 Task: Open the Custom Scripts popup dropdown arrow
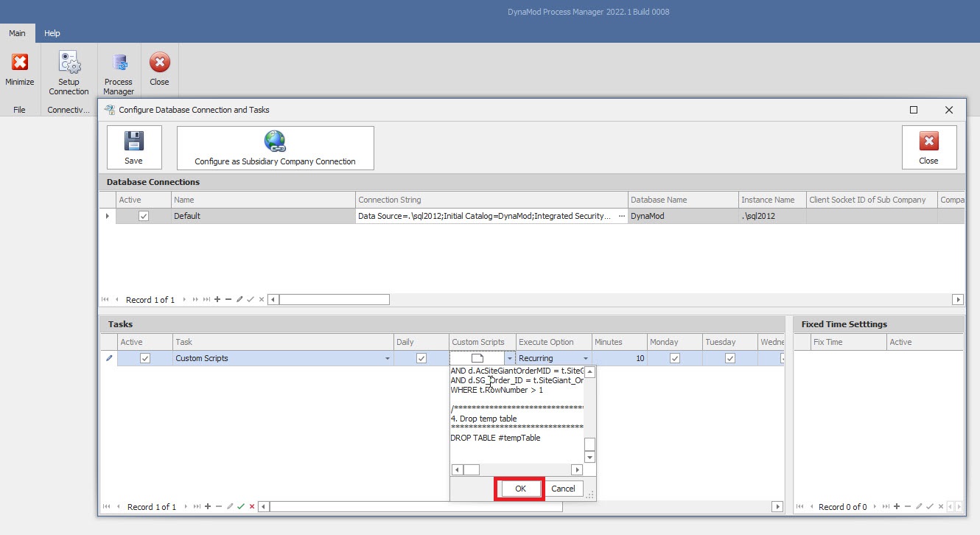click(509, 359)
